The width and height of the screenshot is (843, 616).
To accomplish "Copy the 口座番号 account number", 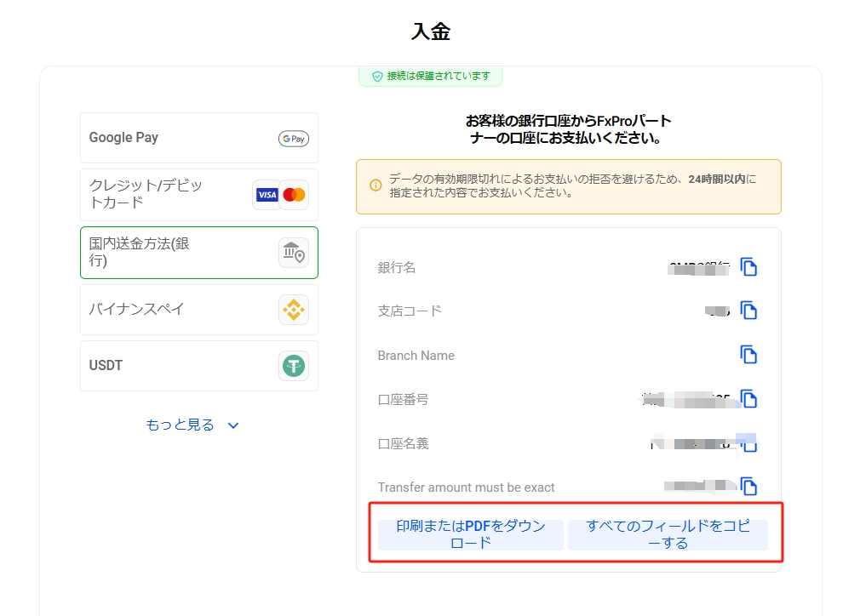I will click(x=748, y=399).
